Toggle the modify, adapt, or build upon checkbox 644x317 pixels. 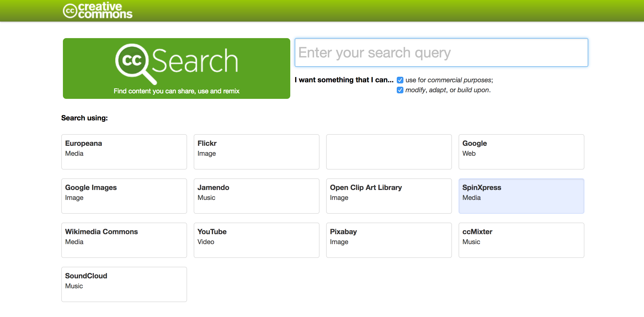[x=400, y=90]
